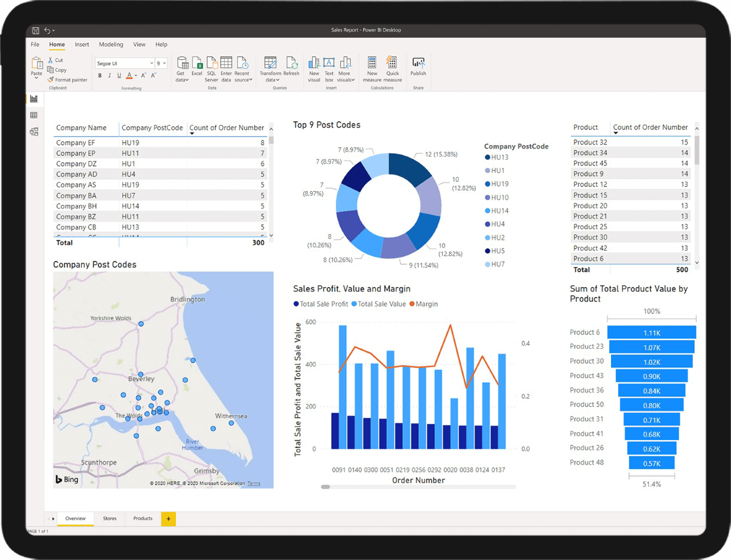Screen dimensions: 731x560
Task: Click the Save icon in title bar
Action: pyautogui.click(x=35, y=30)
